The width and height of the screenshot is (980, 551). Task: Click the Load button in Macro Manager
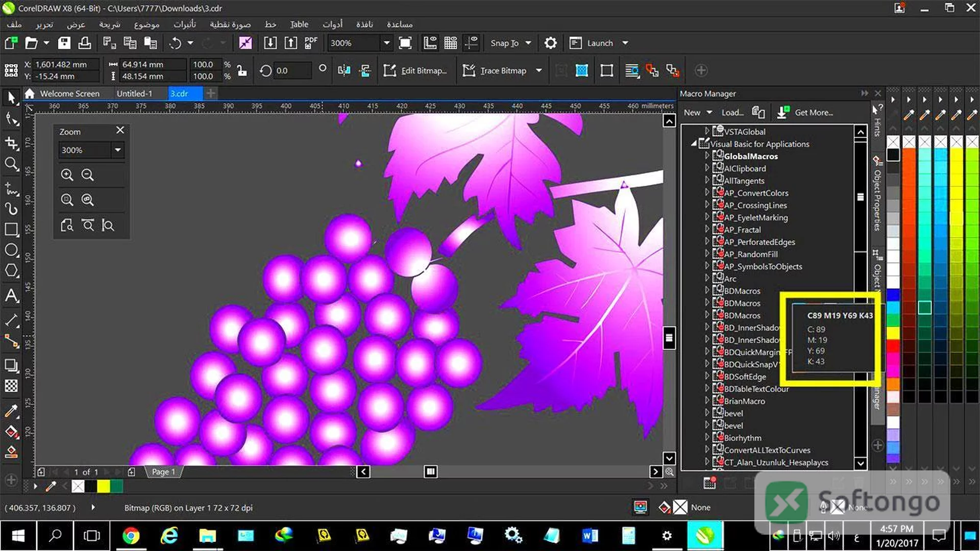pos(732,113)
